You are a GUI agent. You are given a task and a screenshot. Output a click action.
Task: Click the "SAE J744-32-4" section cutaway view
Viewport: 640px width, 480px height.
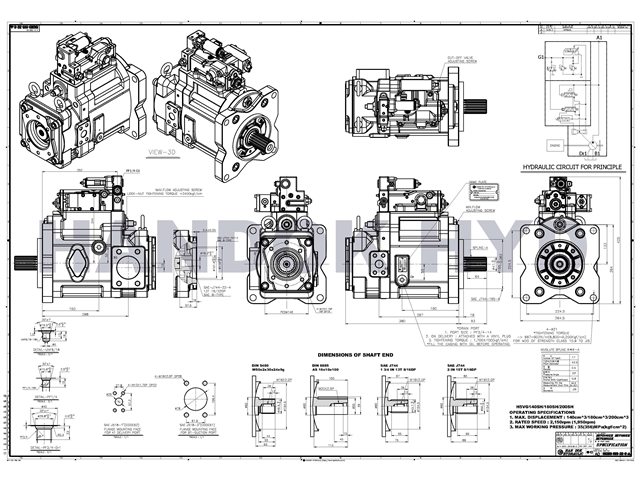(186, 265)
